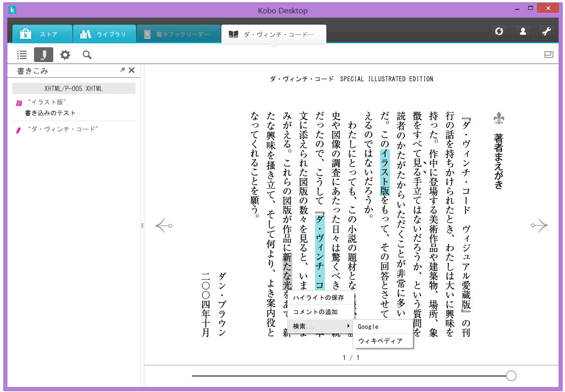Click the Kobo logo in title bar
Screen dimensions: 565x392
coord(12,10)
